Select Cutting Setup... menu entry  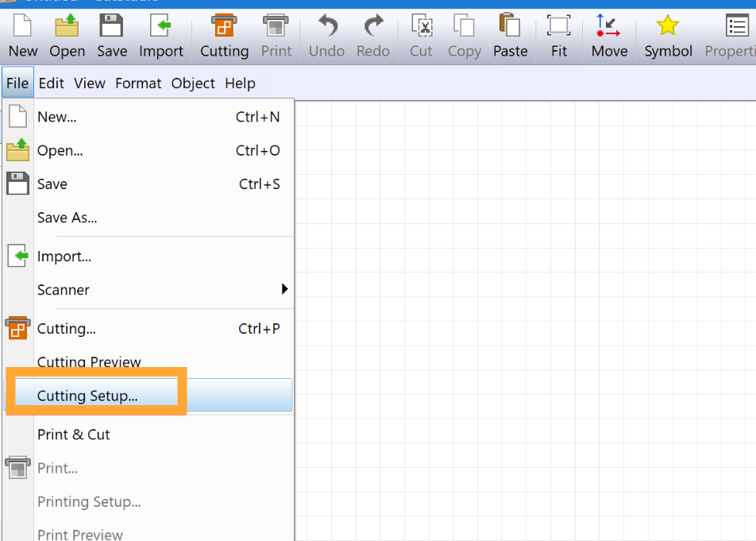coord(148,396)
